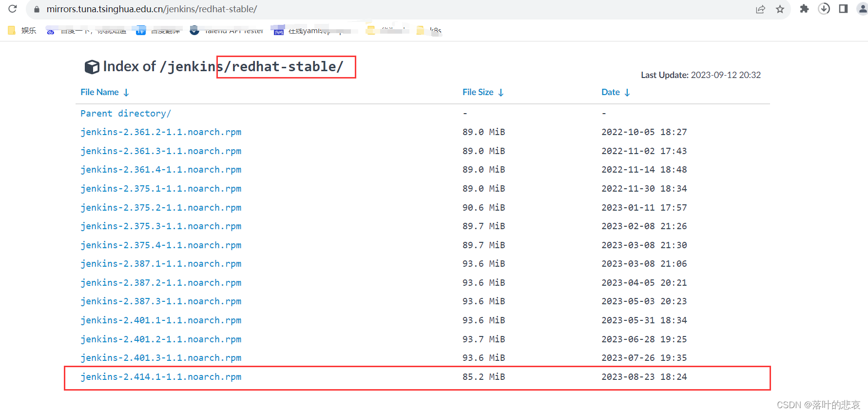Download jenkins-2.387.3-1.1.noarch.rpm
The image size is (868, 414).
(161, 301)
